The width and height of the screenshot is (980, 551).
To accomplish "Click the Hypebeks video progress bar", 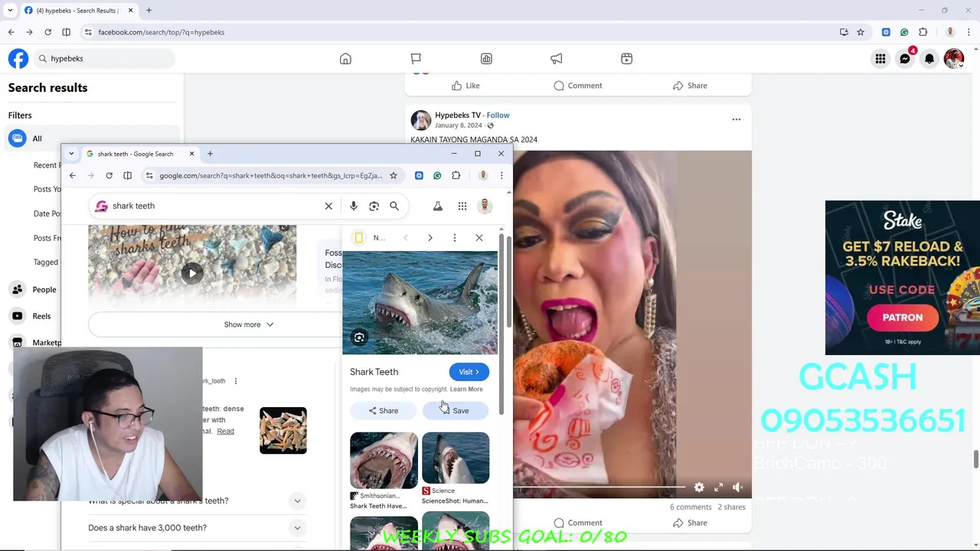I will click(599, 487).
